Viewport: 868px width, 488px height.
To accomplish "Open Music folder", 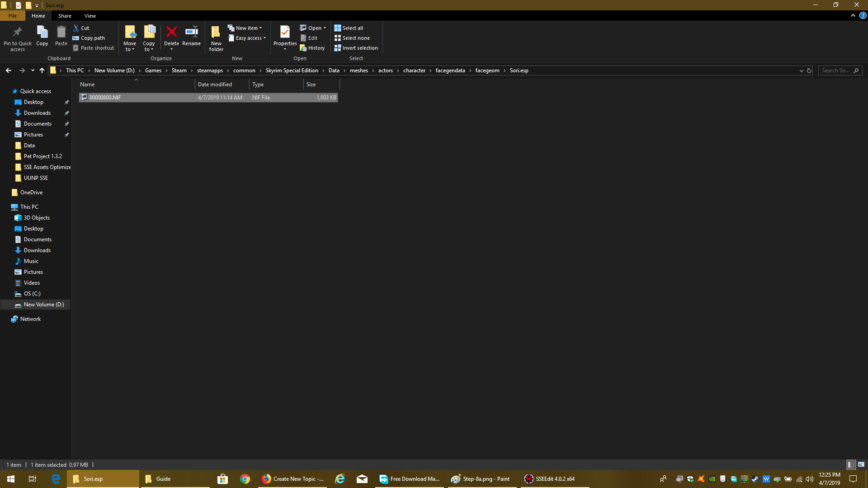I will coord(31,261).
